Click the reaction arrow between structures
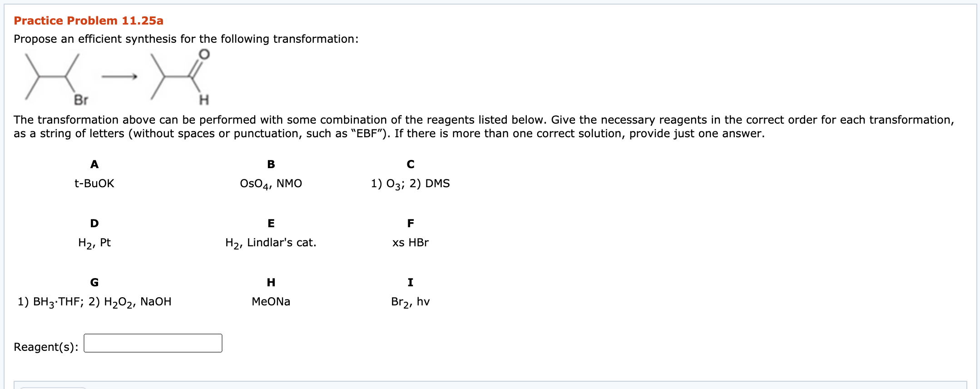This screenshot has height=389, width=980. coord(119,76)
